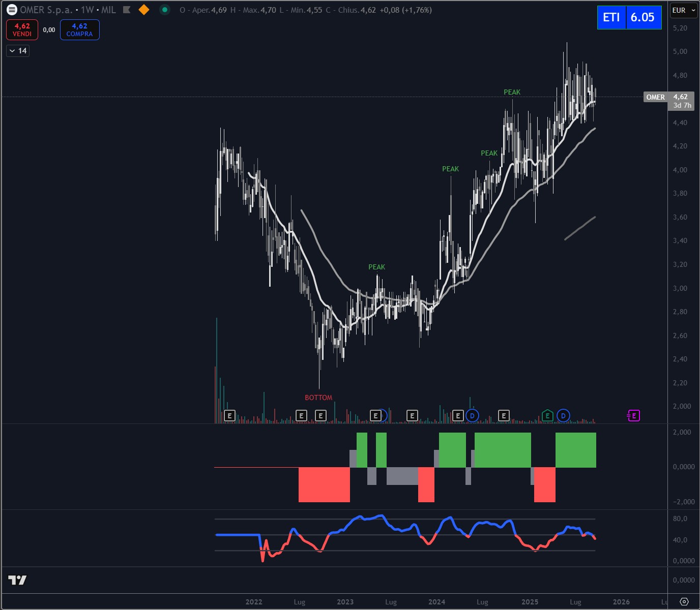
Task: Click the first earnings E marker
Action: (229, 416)
